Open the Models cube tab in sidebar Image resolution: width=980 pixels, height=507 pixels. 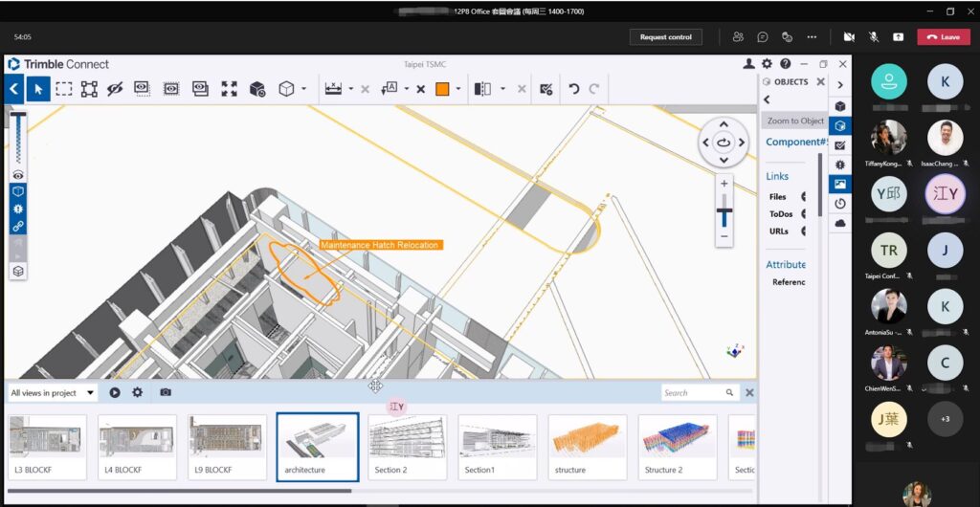[x=840, y=106]
